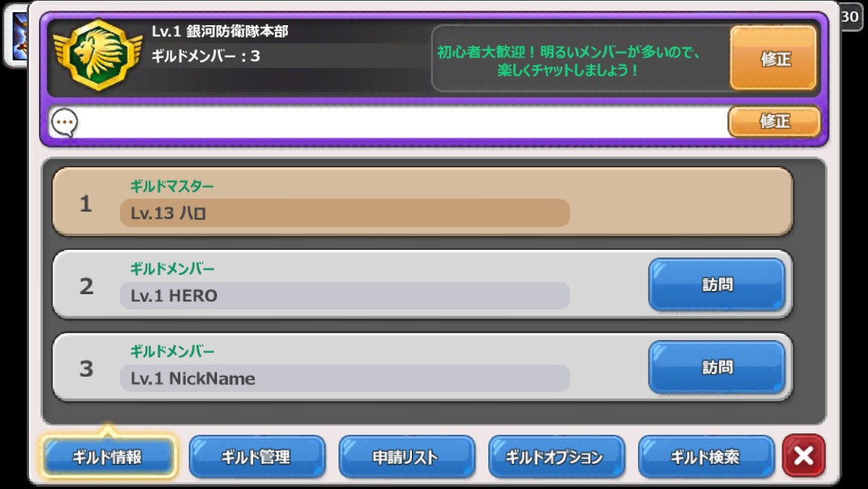
Task: Click 修正 button beside the chat message bar
Action: (774, 121)
